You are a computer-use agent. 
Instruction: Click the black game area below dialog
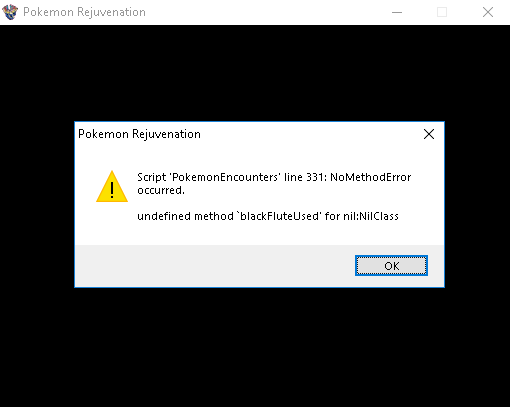tap(255, 347)
